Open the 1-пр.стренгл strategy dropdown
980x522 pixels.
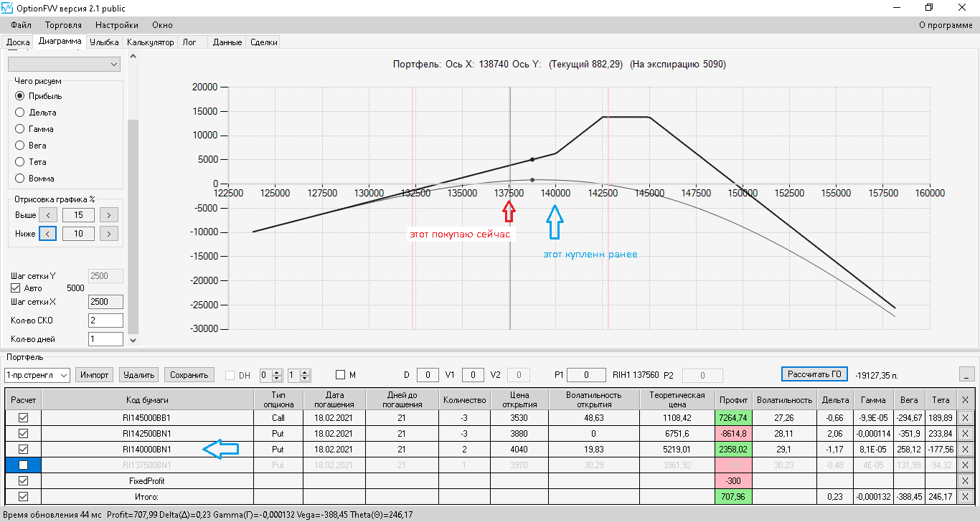[x=37, y=375]
